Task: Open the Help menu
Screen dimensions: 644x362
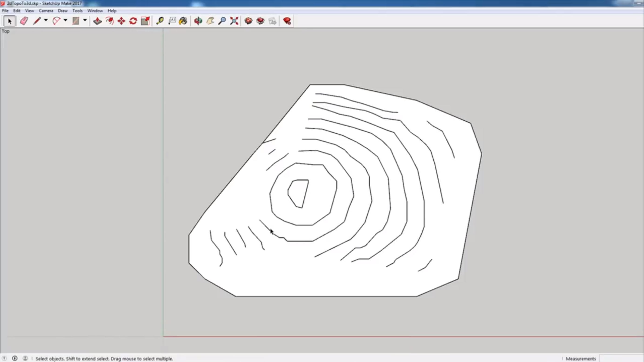Action: click(112, 11)
